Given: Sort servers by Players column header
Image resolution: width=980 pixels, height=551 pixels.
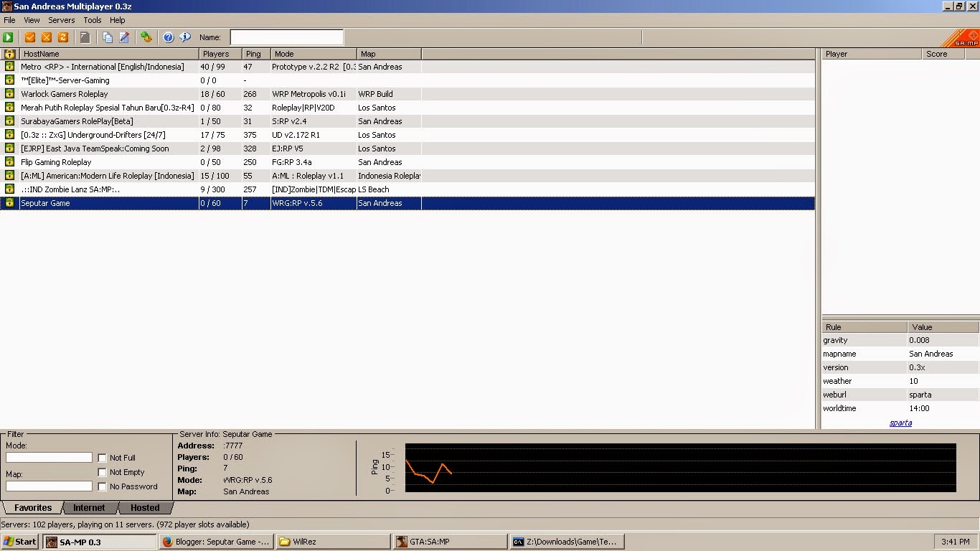Looking at the screenshot, I should (220, 54).
